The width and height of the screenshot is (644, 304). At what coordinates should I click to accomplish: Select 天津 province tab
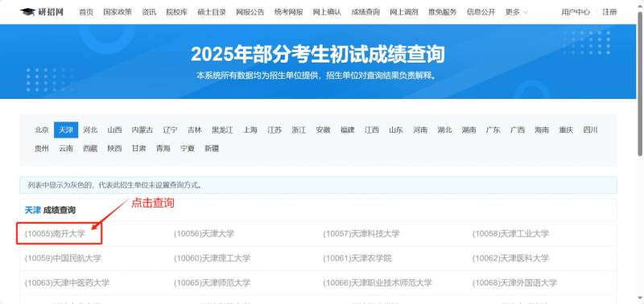tap(66, 130)
